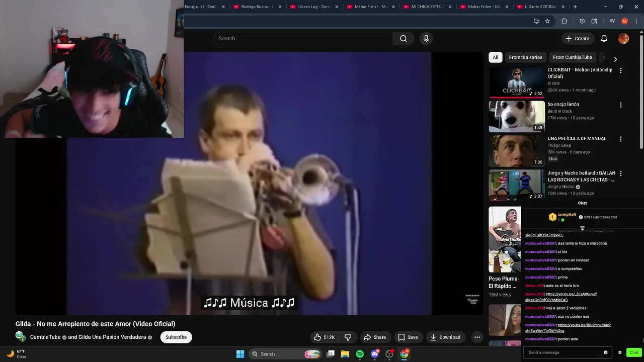
Task: Switch to the Rodrigo Bueno browser tab
Action: click(x=257, y=7)
